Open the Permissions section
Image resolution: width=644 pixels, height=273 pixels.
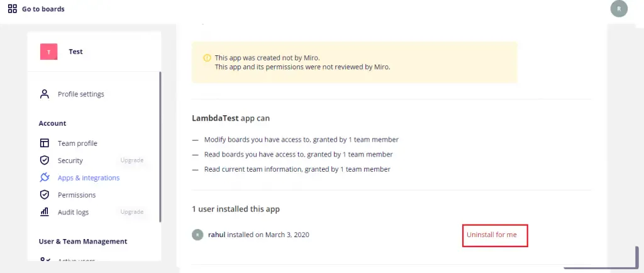pyautogui.click(x=77, y=195)
